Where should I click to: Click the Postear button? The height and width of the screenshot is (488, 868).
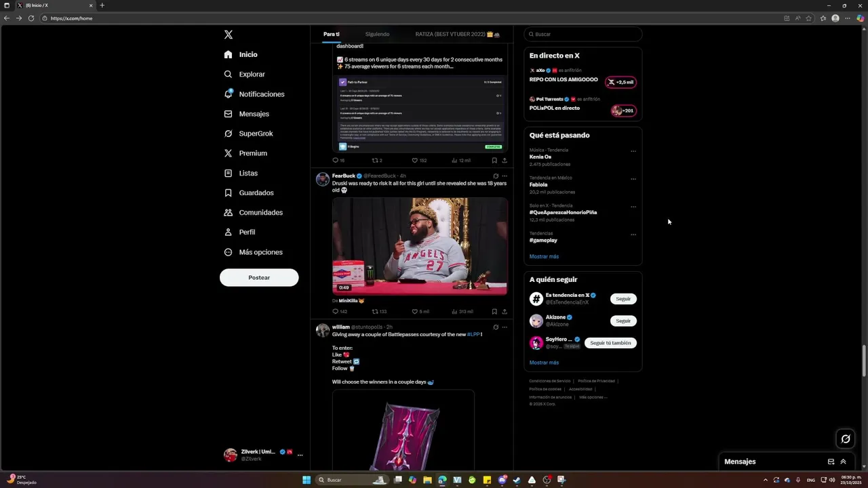point(259,277)
